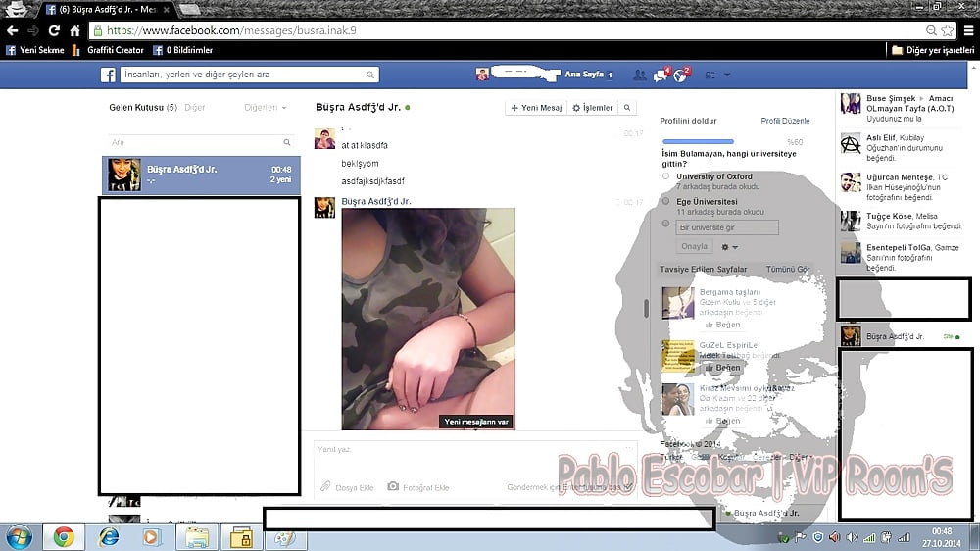
Task: Click the Yeni Mesaj button
Action: [535, 108]
